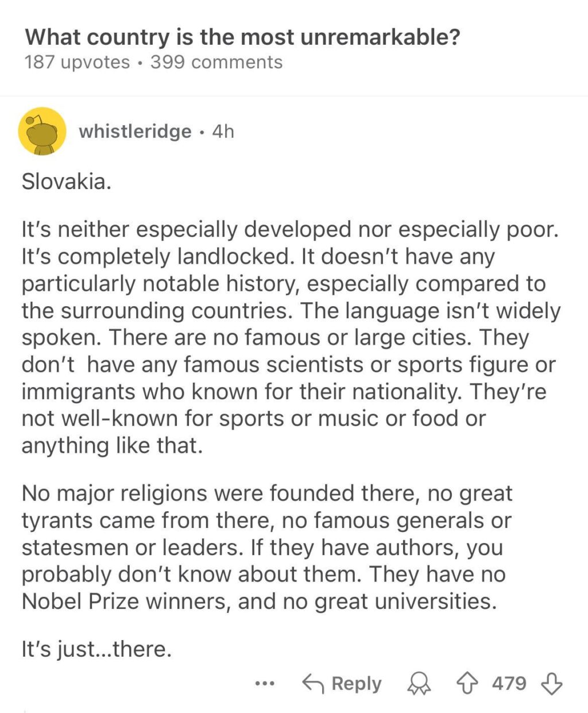The height and width of the screenshot is (713, 588).
Task: Open the 399 comments count
Action: click(x=216, y=62)
